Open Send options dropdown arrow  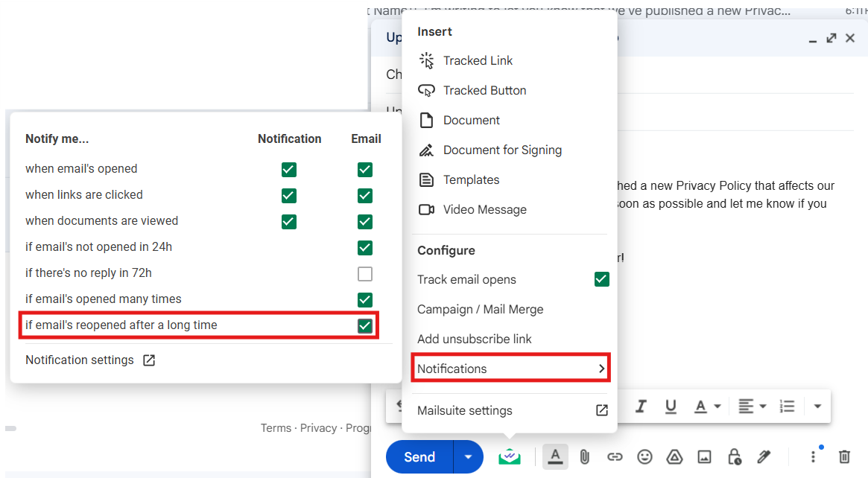pos(468,457)
